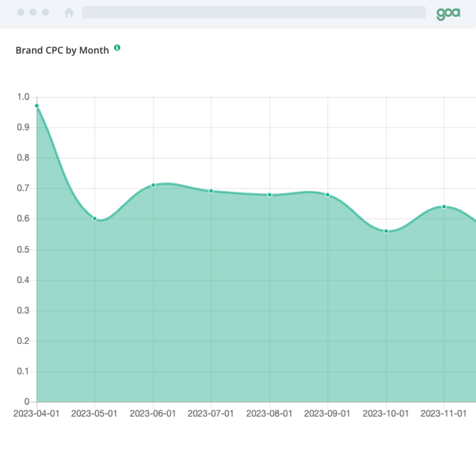Click the 2023-05-01 axis label
The width and height of the screenshot is (476, 476).
[94, 413]
